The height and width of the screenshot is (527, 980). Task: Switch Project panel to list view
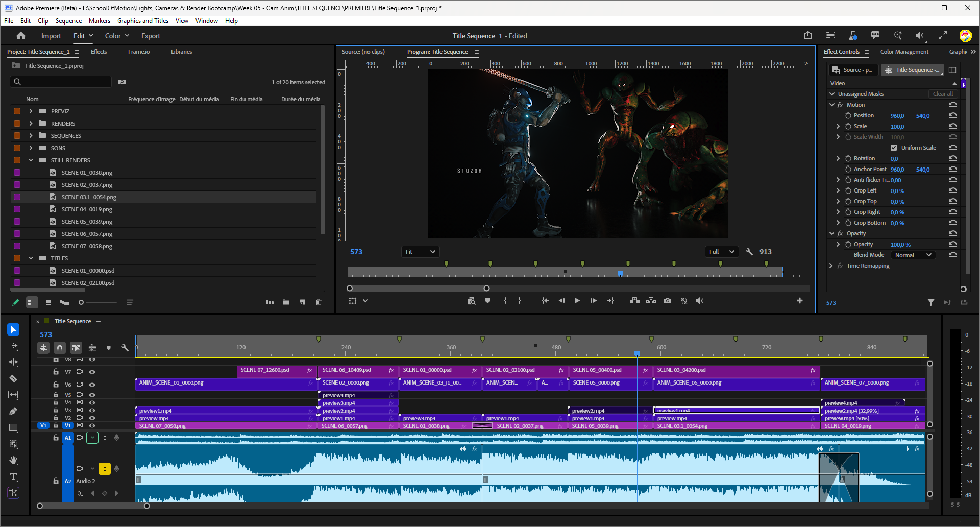coord(32,302)
